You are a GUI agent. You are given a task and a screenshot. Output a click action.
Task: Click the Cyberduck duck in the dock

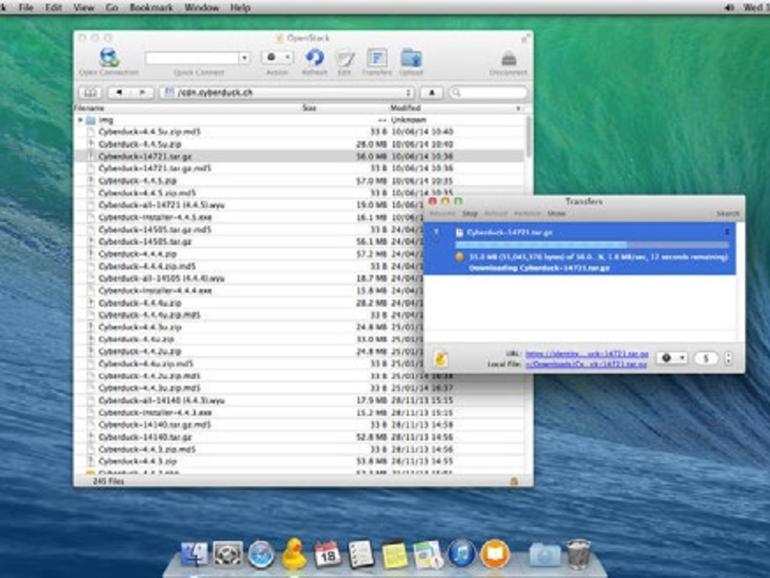pos(294,553)
